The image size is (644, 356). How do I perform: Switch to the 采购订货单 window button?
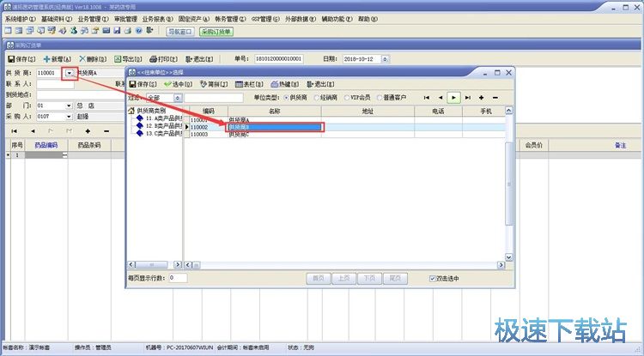coord(216,32)
